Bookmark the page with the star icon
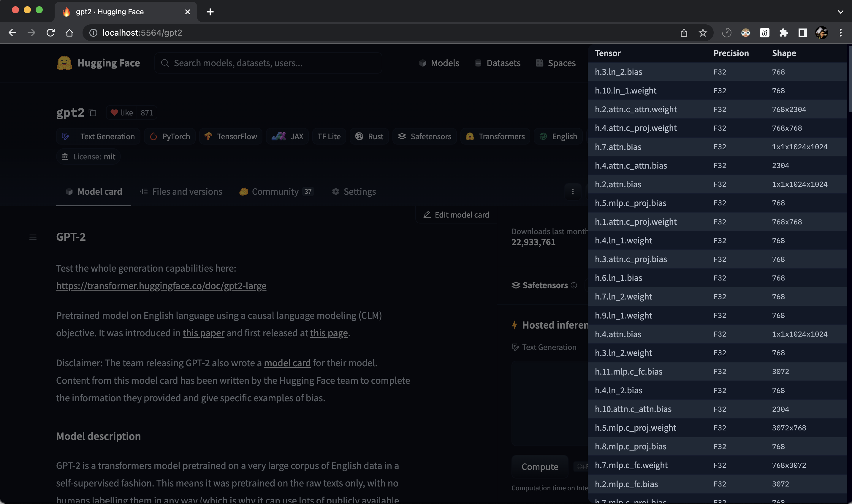The width and height of the screenshot is (852, 504). click(703, 33)
